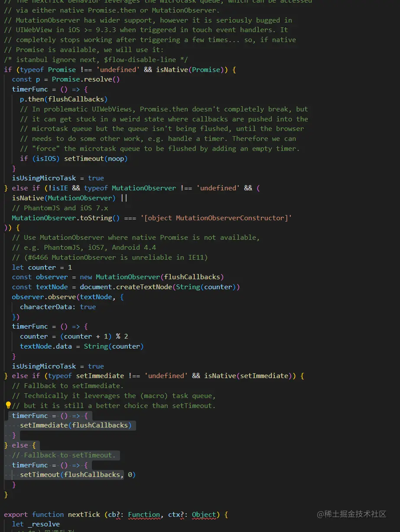Viewport: 400px width, 532px height.
Task: Click the 'p.then(flushCallbacks)' line
Action: pyautogui.click(x=64, y=99)
